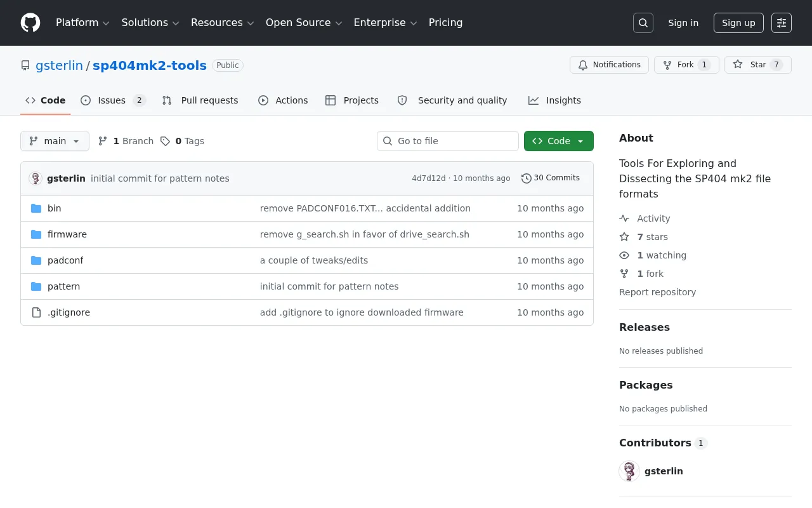Viewport: 812px width, 508px height.
Task: View commit history clock icon
Action: tap(526, 178)
